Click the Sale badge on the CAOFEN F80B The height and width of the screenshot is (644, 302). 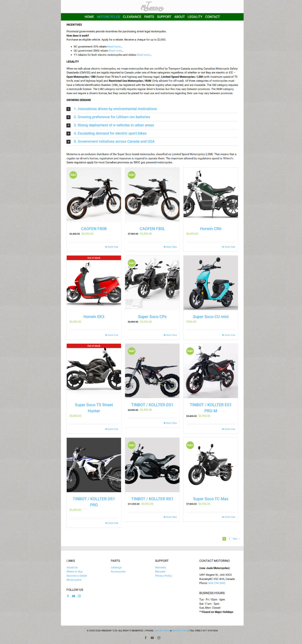[73, 175]
